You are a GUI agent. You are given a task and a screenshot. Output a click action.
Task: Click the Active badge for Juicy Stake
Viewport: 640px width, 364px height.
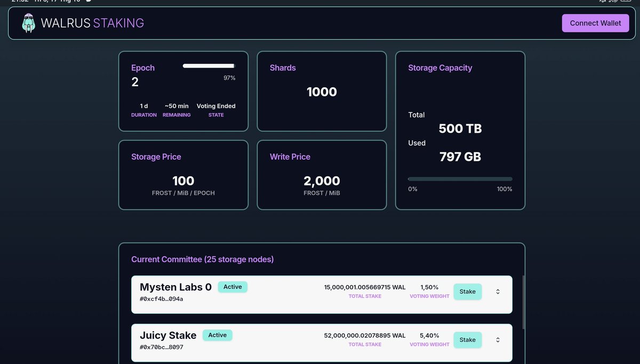(217, 335)
